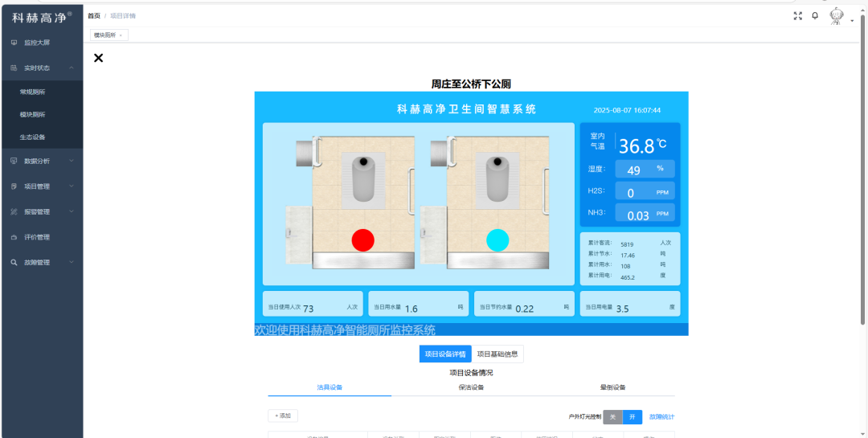Screen dimensions: 868x438
Task: Click the 当日使用人次 73 card
Action: coord(313,304)
